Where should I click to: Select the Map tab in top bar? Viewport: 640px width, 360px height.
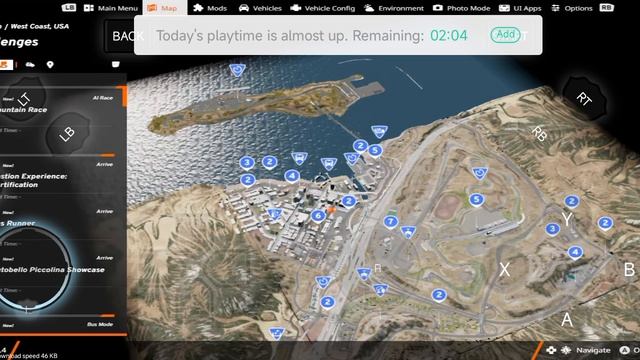point(162,8)
